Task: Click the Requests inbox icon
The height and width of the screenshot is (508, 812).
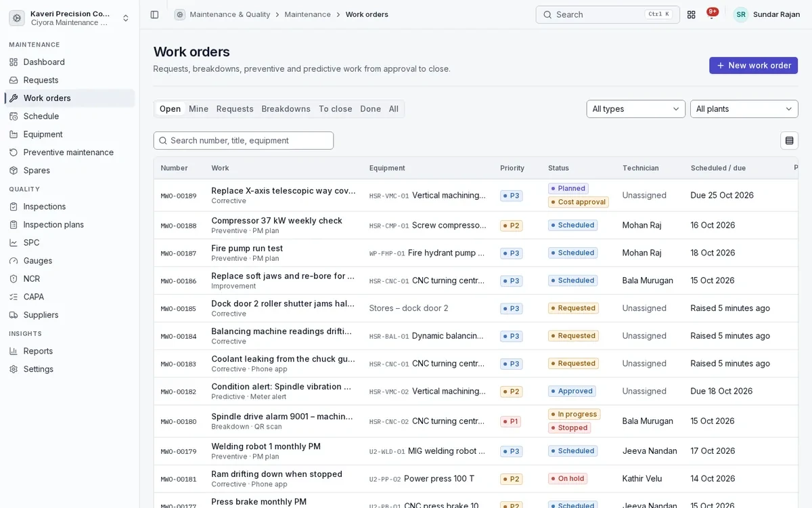Action: (x=14, y=80)
